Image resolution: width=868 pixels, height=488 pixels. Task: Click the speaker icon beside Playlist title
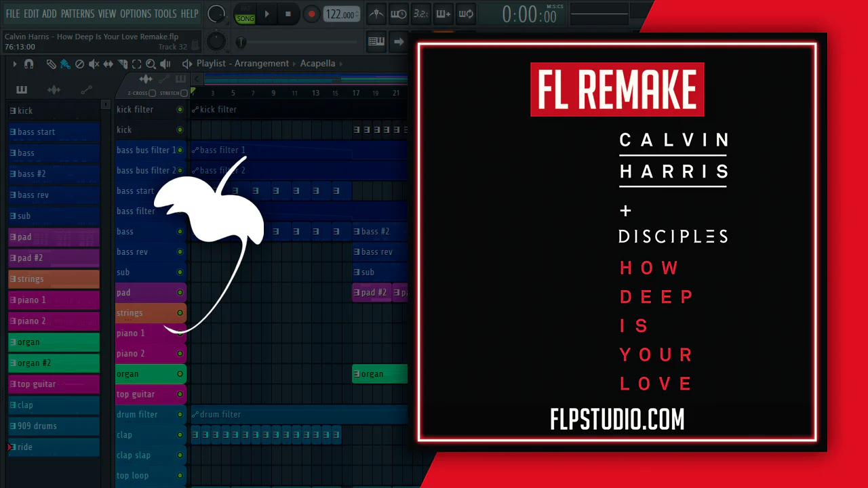[187, 64]
